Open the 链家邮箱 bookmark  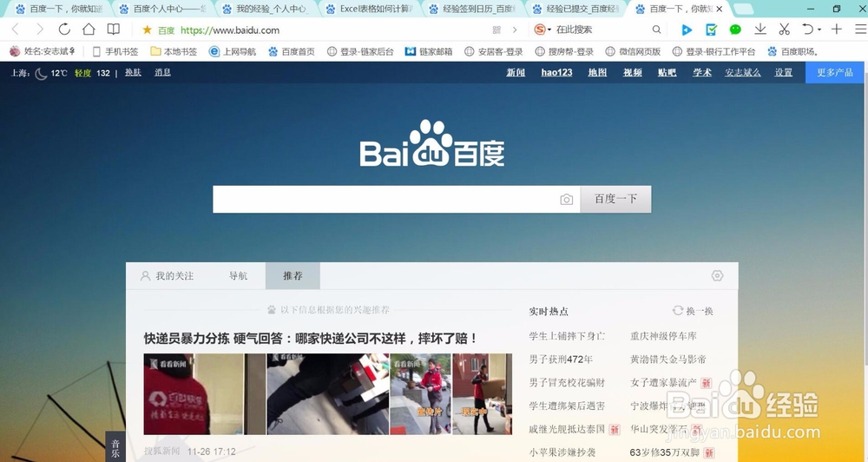[x=429, y=51]
